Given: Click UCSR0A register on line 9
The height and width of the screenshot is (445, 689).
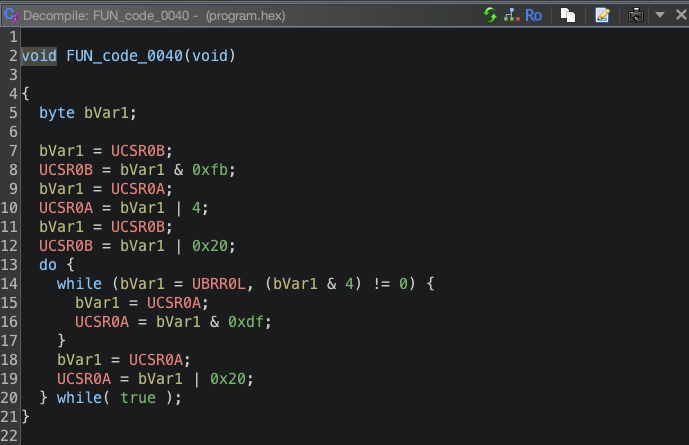Looking at the screenshot, I should click(x=138, y=189).
